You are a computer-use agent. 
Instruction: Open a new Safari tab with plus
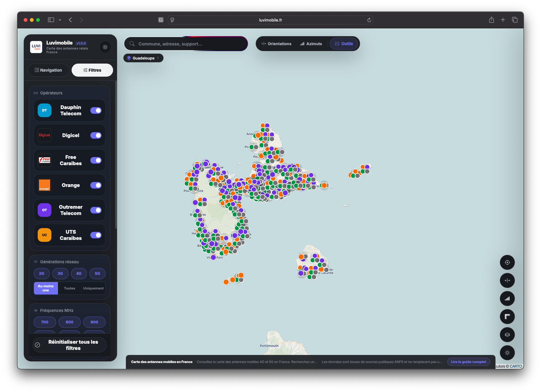(503, 20)
